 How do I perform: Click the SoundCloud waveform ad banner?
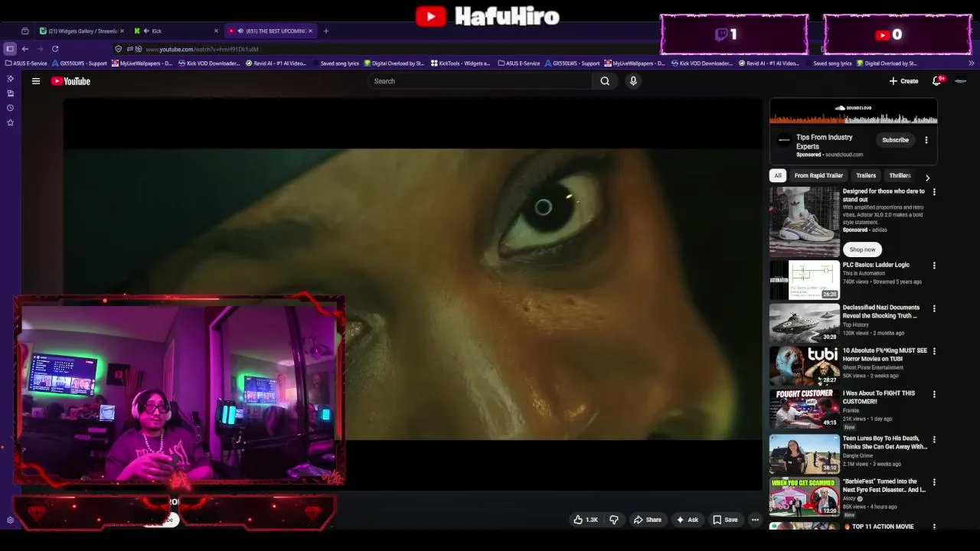(854, 112)
